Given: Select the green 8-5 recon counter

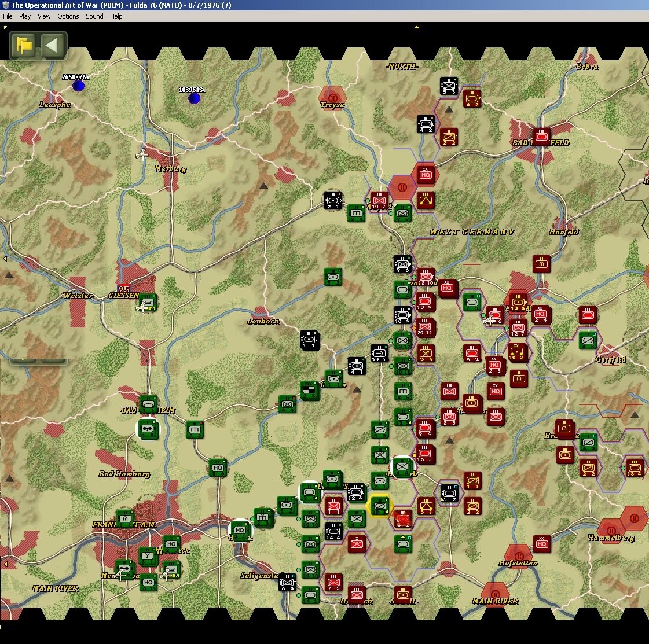Looking at the screenshot, I should pyautogui.click(x=380, y=429).
